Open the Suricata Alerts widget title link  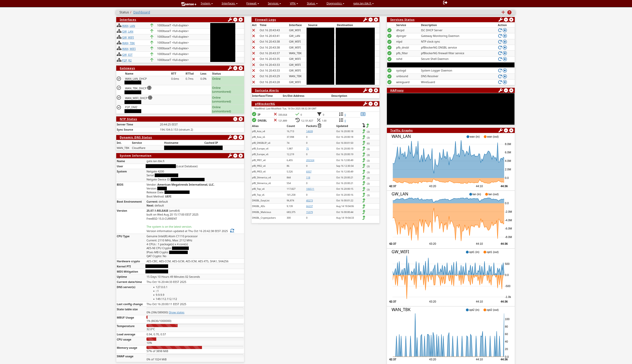tap(267, 90)
